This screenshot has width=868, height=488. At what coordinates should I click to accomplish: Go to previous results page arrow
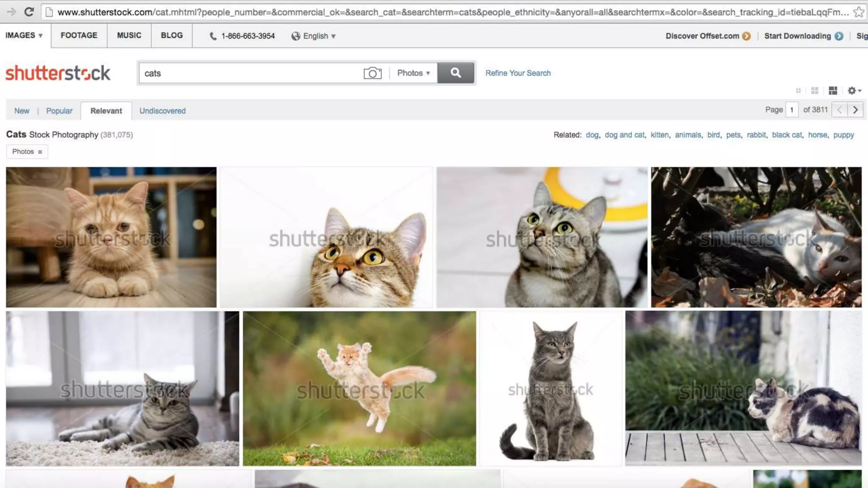[x=839, y=110]
